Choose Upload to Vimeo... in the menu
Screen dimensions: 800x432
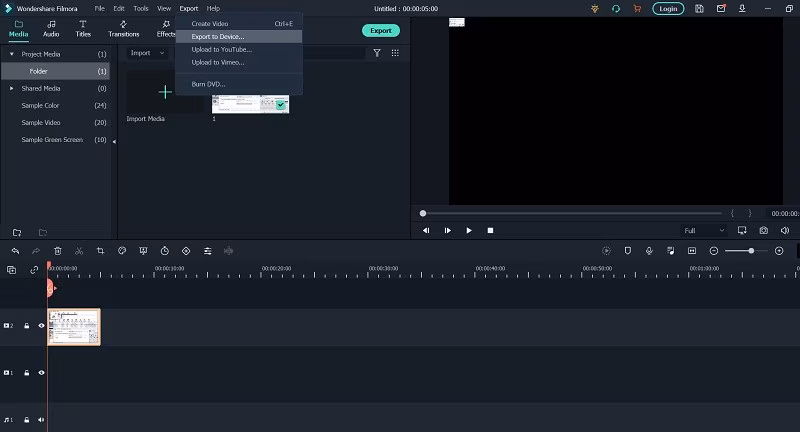[239, 62]
